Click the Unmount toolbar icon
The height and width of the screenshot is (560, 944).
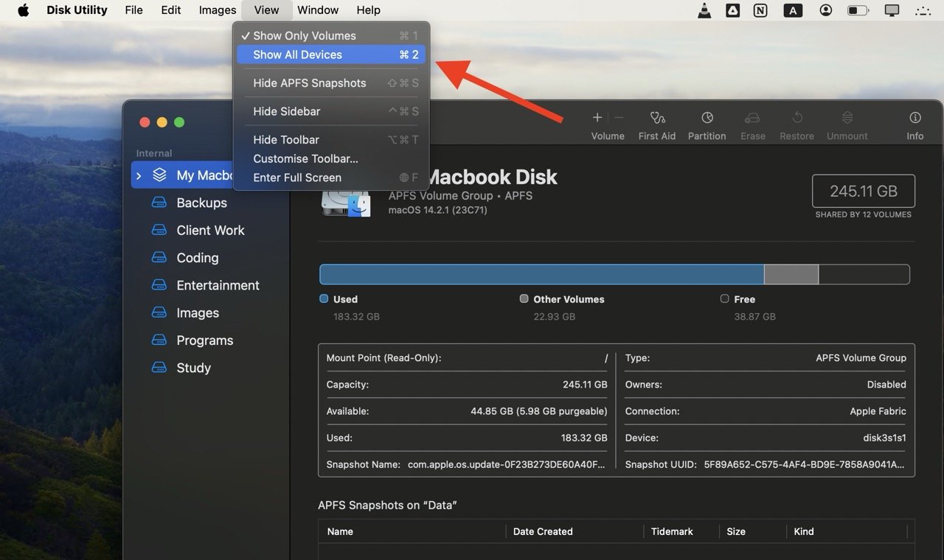pyautogui.click(x=847, y=118)
